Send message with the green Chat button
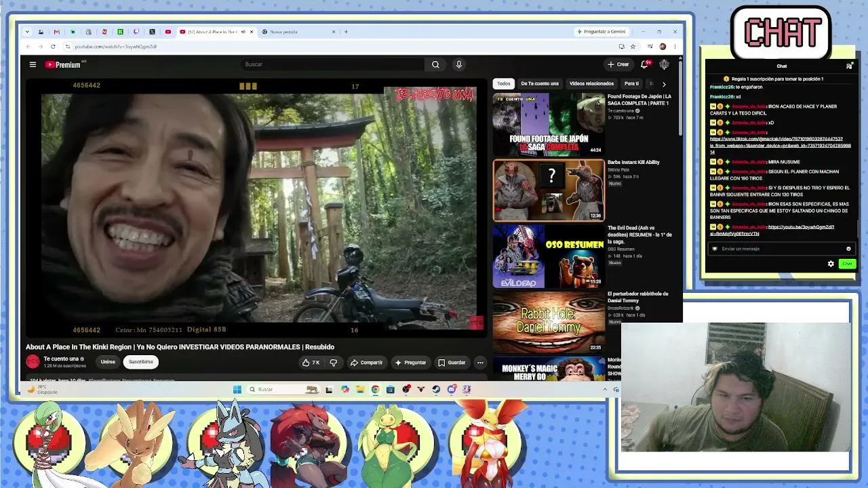868x488 pixels. (x=847, y=264)
